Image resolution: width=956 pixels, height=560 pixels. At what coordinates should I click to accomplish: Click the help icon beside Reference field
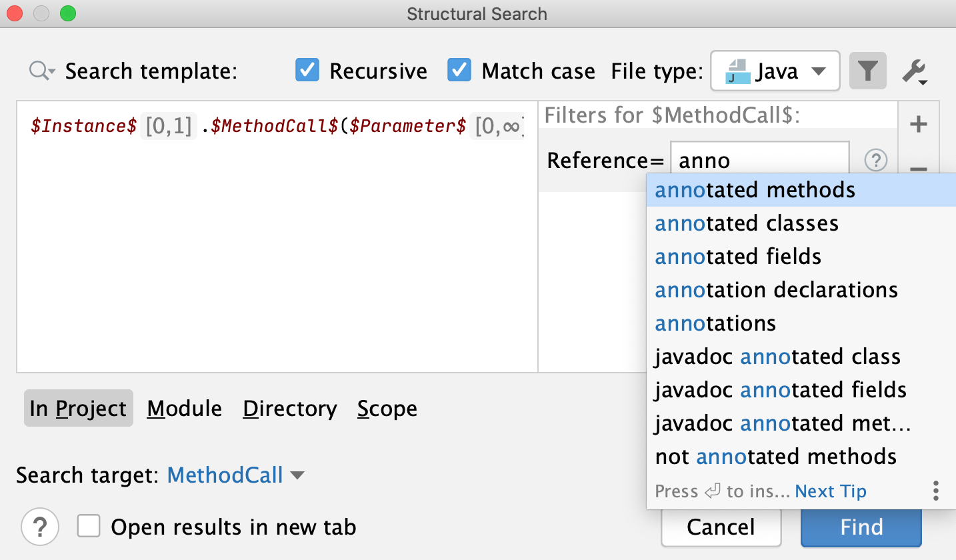point(875,160)
